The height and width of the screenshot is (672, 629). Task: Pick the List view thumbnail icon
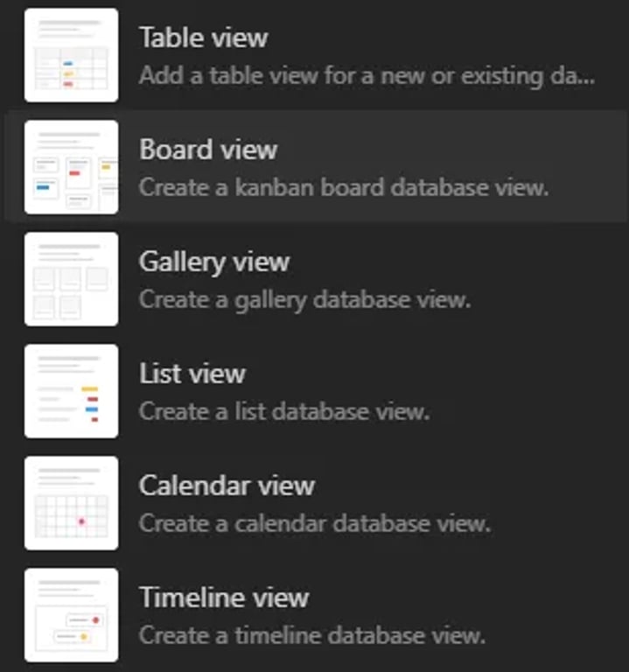coord(72,391)
